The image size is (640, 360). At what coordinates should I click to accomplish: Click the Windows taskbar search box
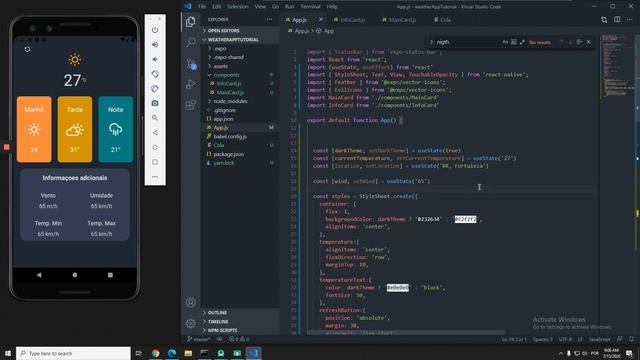[x=73, y=353]
